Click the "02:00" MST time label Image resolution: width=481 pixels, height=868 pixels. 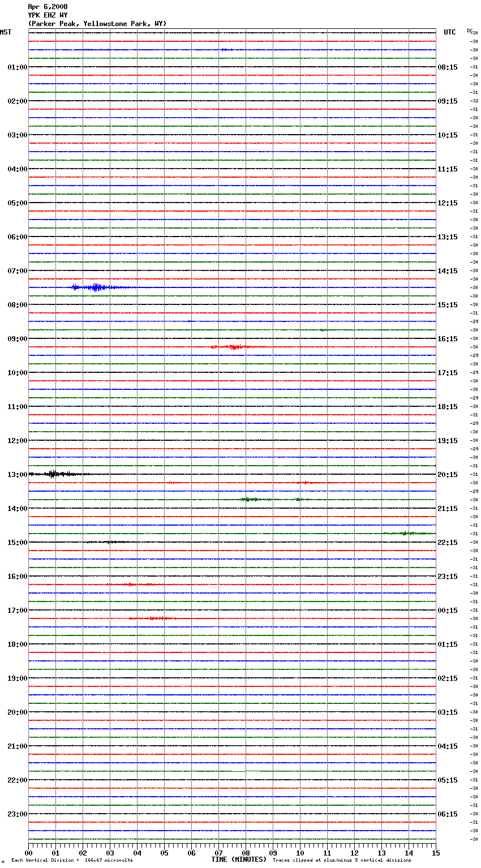click(x=18, y=101)
